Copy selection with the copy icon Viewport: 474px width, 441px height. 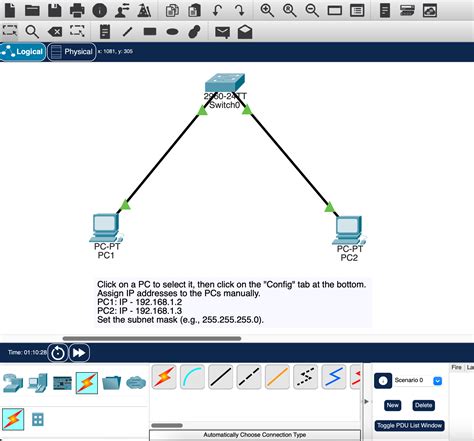coord(172,10)
